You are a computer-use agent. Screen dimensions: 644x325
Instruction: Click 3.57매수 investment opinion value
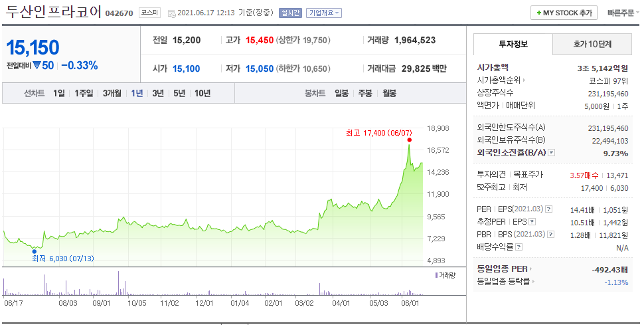point(584,175)
